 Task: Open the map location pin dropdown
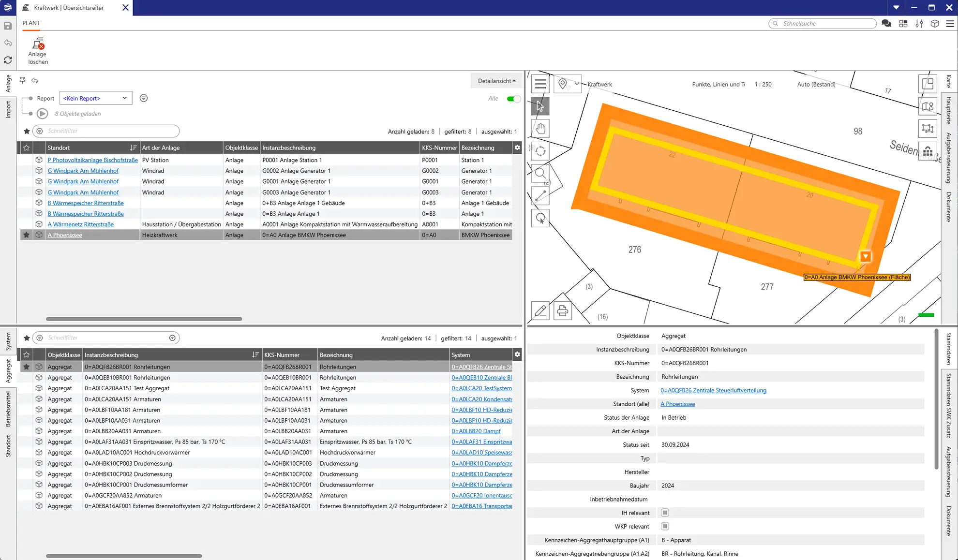(568, 84)
